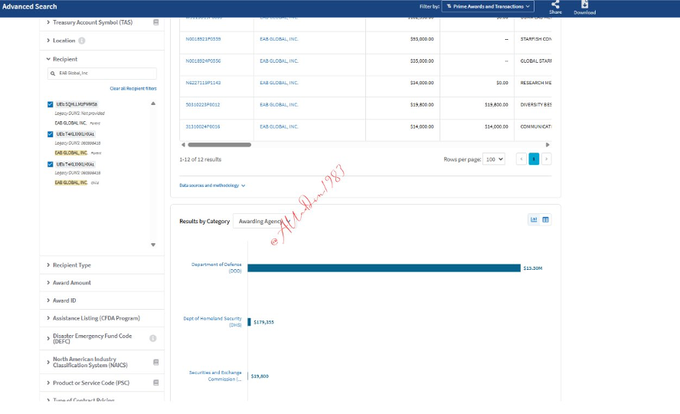Switch results to table view icon
Viewport: 680px width, 414px height.
(x=546, y=220)
